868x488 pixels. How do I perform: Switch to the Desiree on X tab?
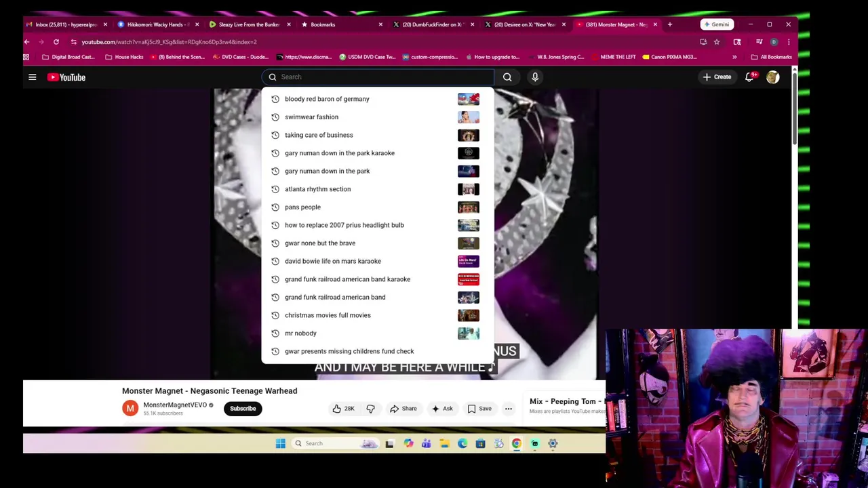tap(525, 24)
